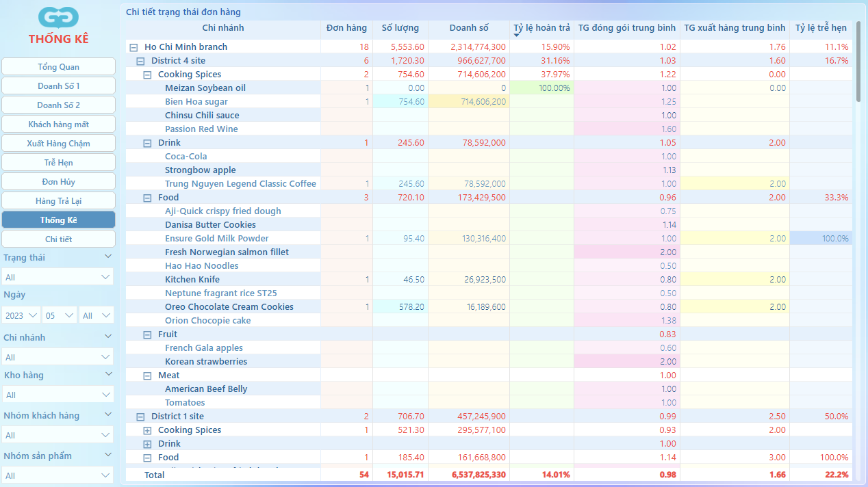Image resolution: width=868 pixels, height=487 pixels.
Task: Expand the District 1 Drink group
Action: pyautogui.click(x=147, y=444)
